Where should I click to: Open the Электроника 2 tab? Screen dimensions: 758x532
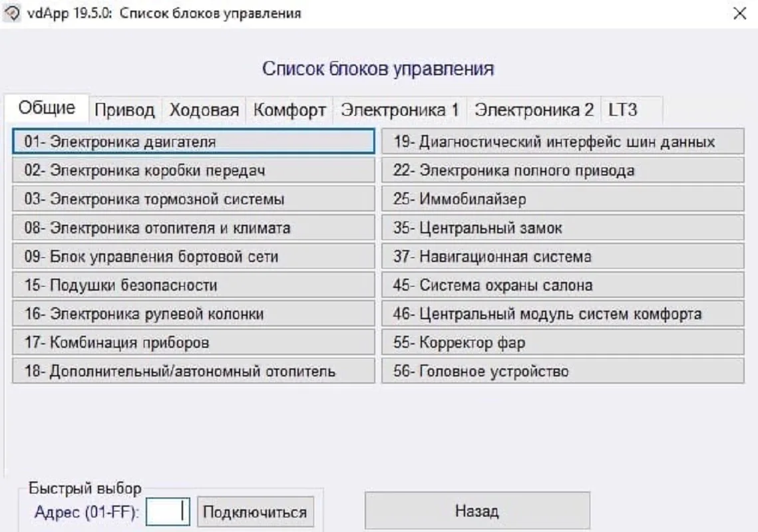534,110
